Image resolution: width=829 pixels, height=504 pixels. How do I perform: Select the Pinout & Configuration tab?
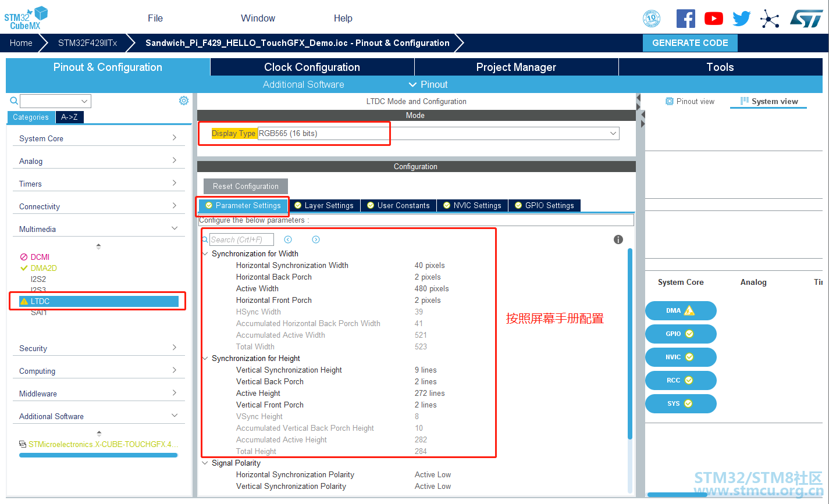(x=108, y=67)
